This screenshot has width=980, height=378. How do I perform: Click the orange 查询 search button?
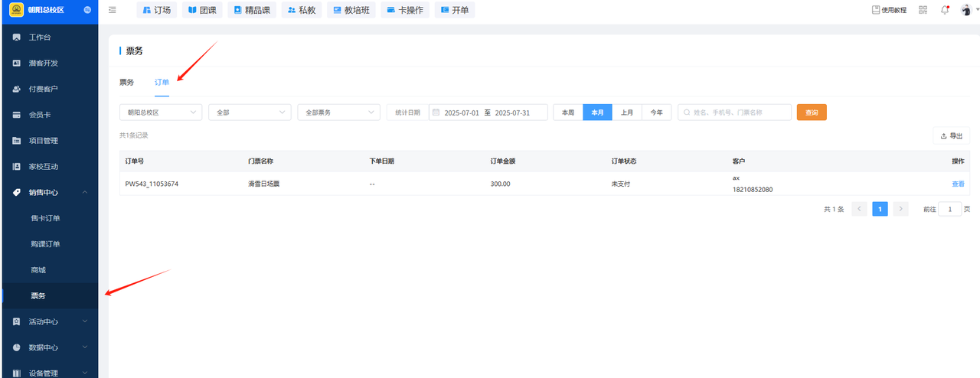812,112
